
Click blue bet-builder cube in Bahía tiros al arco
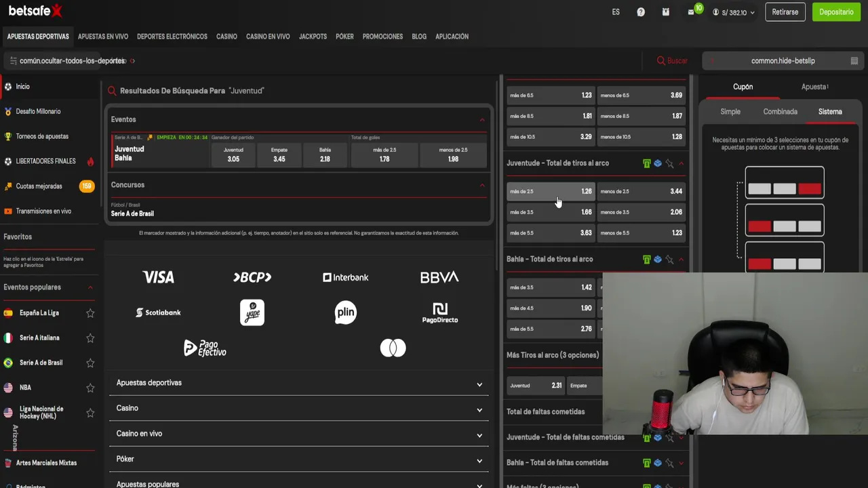coord(658,259)
